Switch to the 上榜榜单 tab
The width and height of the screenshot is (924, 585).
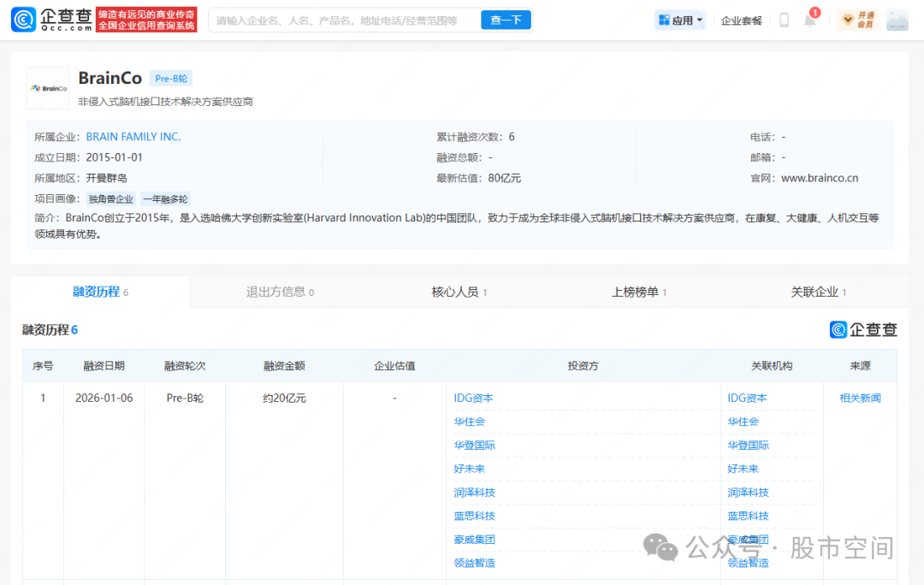tap(639, 292)
